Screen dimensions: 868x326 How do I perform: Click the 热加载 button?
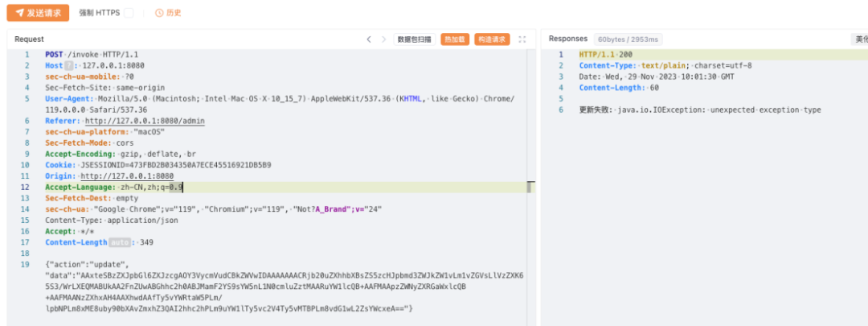pyautogui.click(x=455, y=39)
